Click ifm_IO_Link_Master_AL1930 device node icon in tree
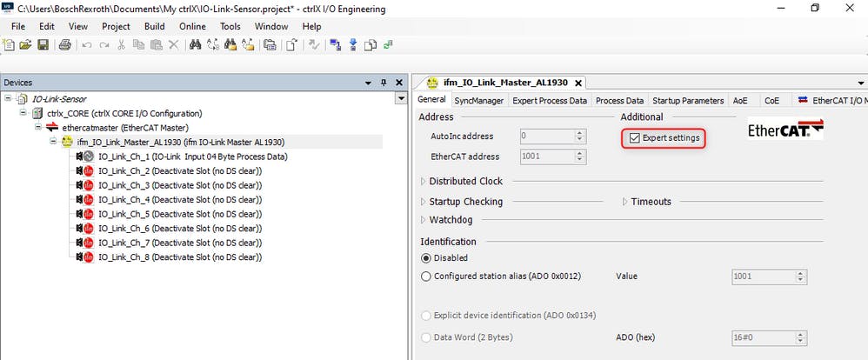The height and width of the screenshot is (360, 868). (x=67, y=143)
